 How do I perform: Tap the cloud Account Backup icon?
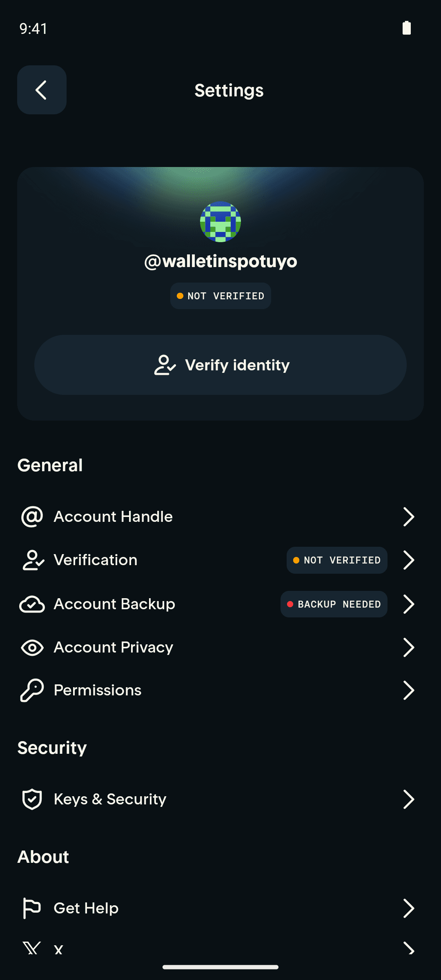[32, 604]
